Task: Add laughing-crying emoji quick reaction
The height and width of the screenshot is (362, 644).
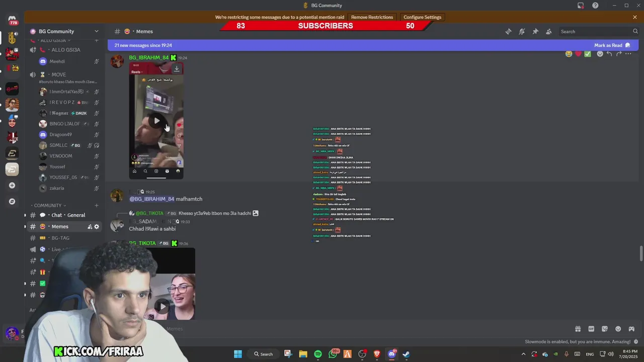Action: click(569, 54)
